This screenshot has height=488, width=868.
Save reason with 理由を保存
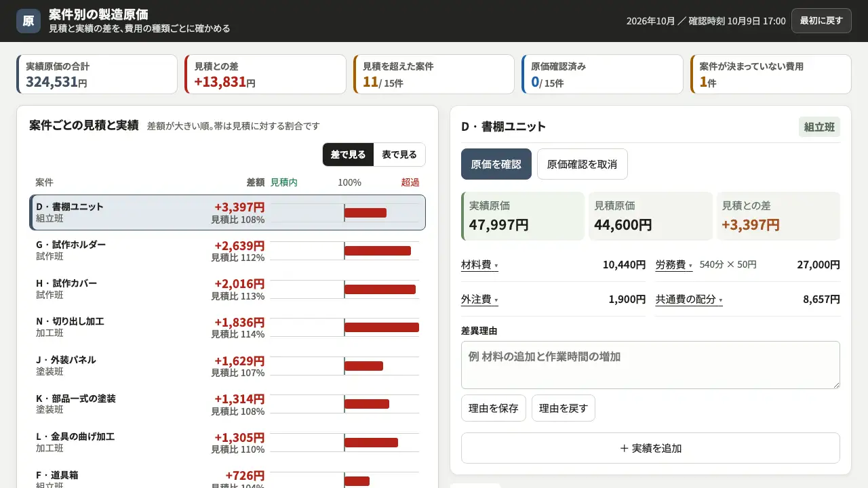pyautogui.click(x=494, y=408)
